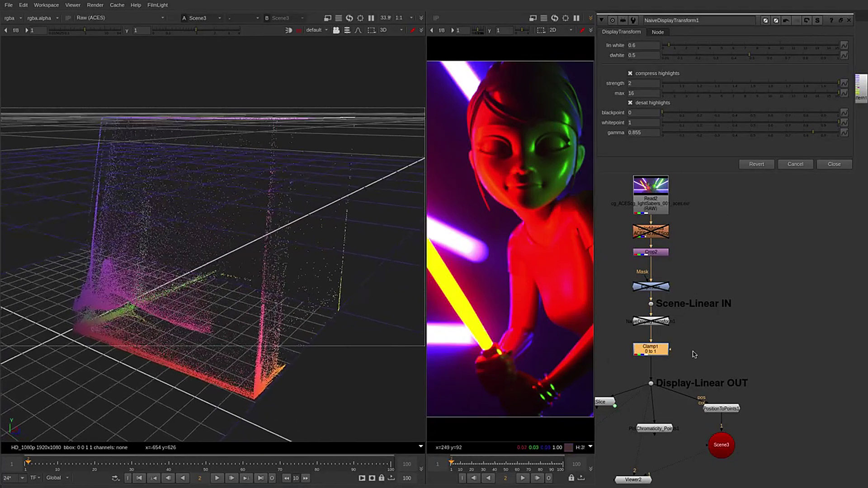Open the File menu
This screenshot has height=488, width=868.
pos(9,5)
